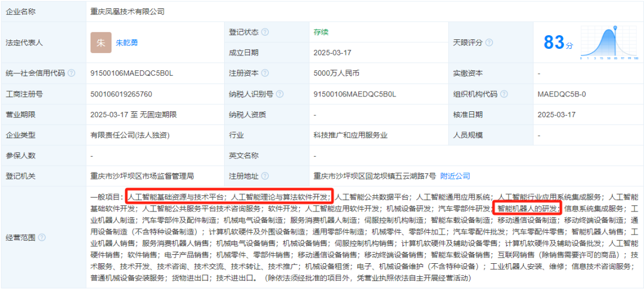Viewport: 644px width, 290px height.
Task: Click the 实缴资本 label
Action: (x=467, y=73)
